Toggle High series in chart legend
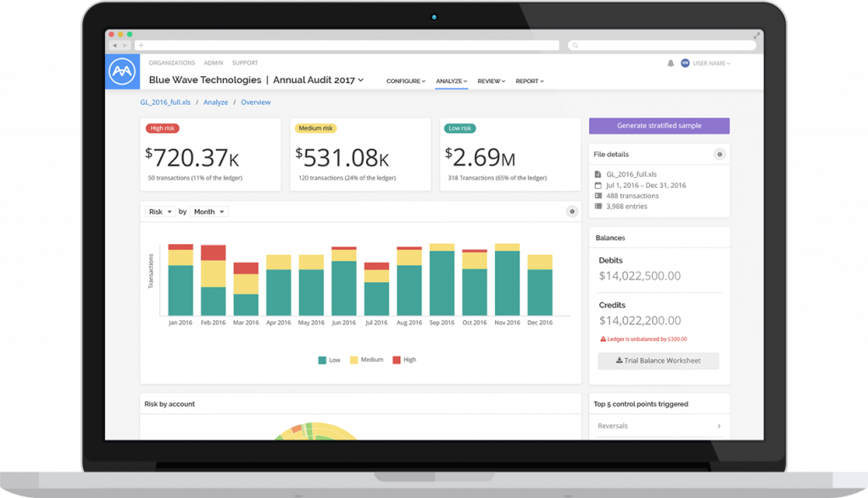 tap(404, 360)
